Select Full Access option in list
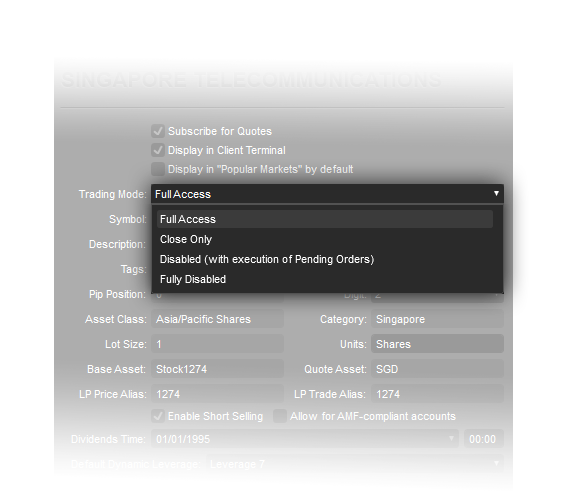The width and height of the screenshot is (580, 492). (x=325, y=219)
